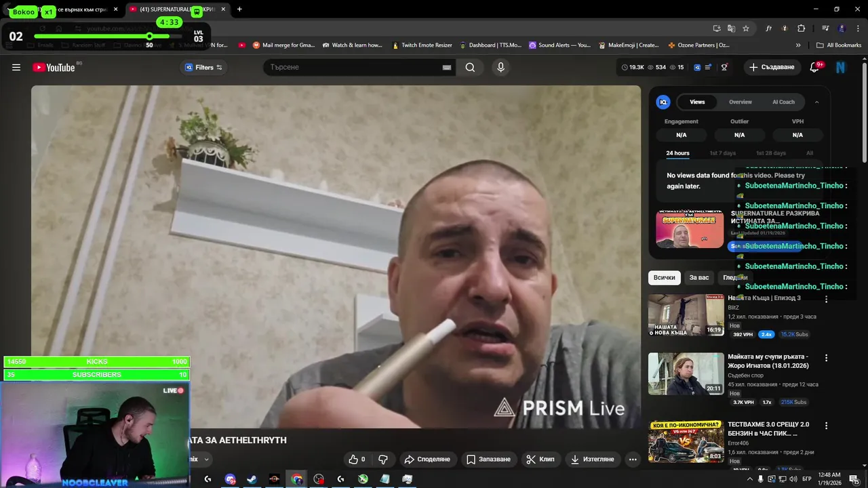This screenshot has width=868, height=488.
Task: Open Twitch Emote Resizer bookmark
Action: click(x=422, y=45)
